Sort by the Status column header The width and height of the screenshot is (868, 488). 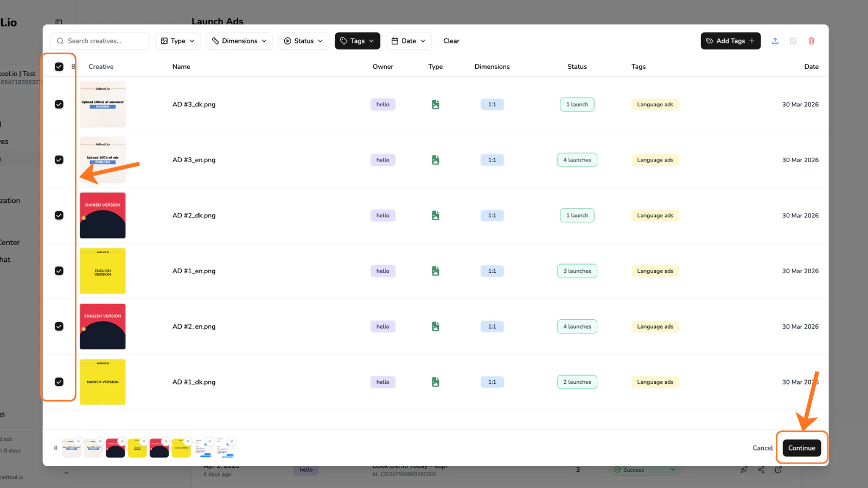click(577, 67)
